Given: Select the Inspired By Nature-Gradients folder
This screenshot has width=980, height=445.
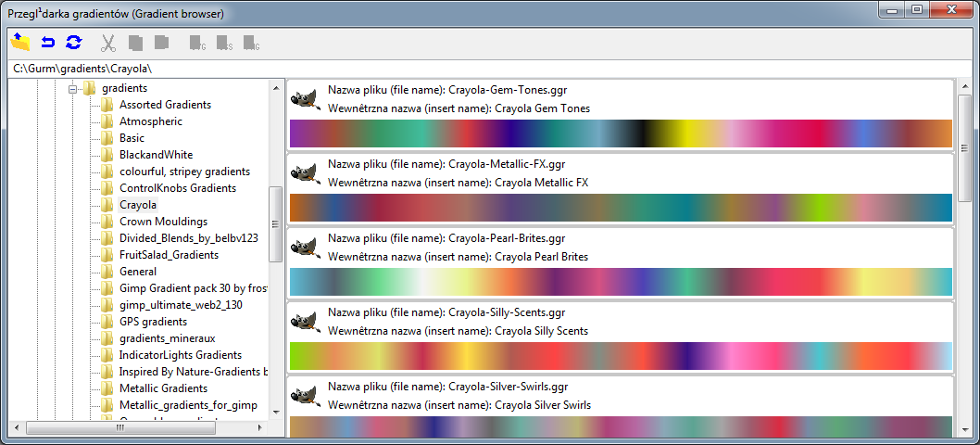Looking at the screenshot, I should 193,372.
